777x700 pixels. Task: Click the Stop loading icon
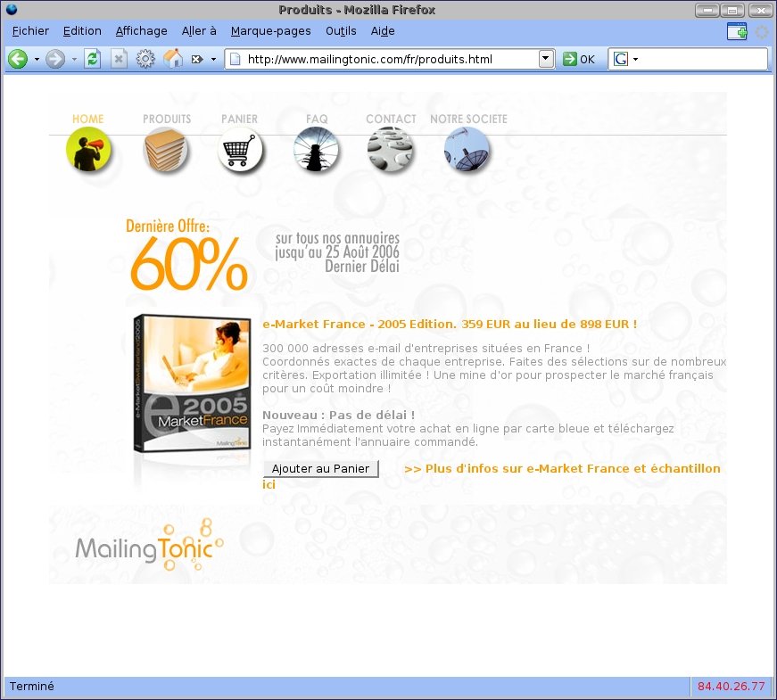click(119, 59)
